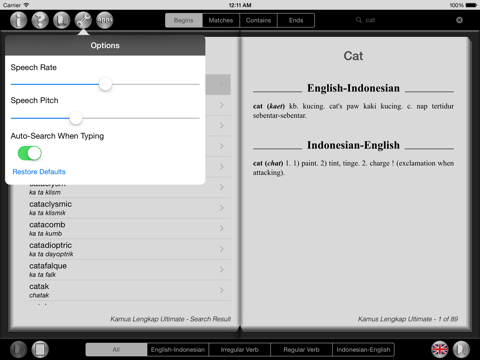The width and height of the screenshot is (480, 360).
Task: Open the round 'apps' icon
Action: pos(105,20)
